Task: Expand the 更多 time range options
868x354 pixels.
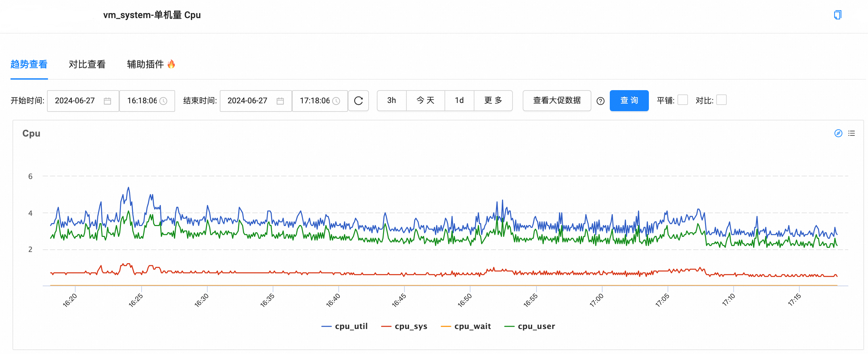Action: pyautogui.click(x=493, y=101)
